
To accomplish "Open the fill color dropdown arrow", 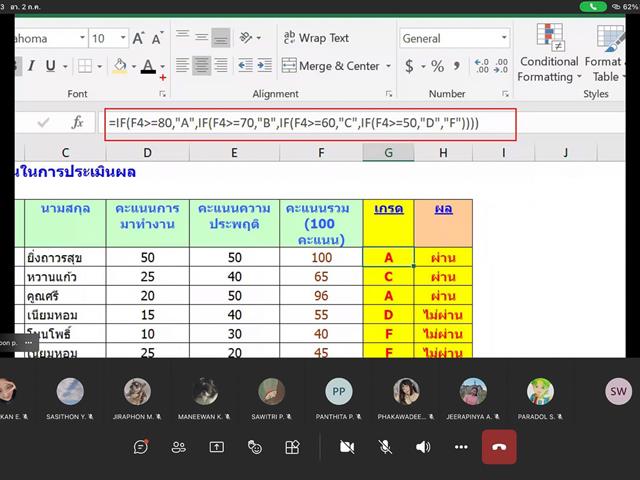I will 133,66.
